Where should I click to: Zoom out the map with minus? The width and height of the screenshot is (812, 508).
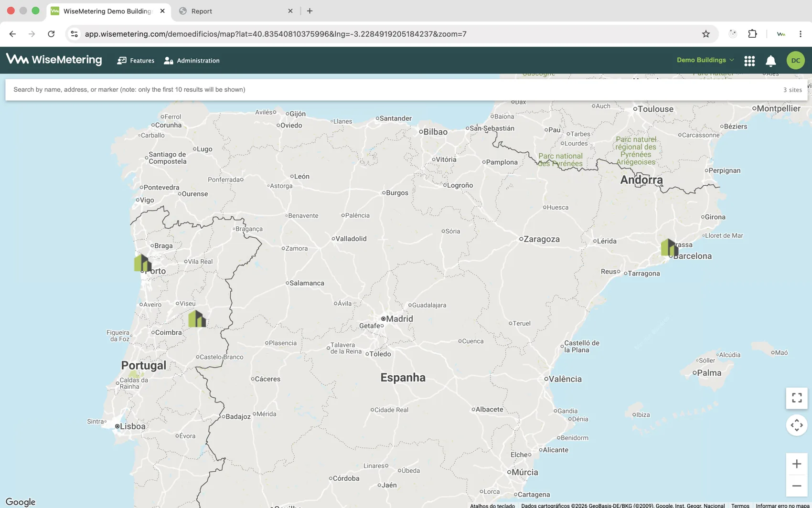pos(797,486)
